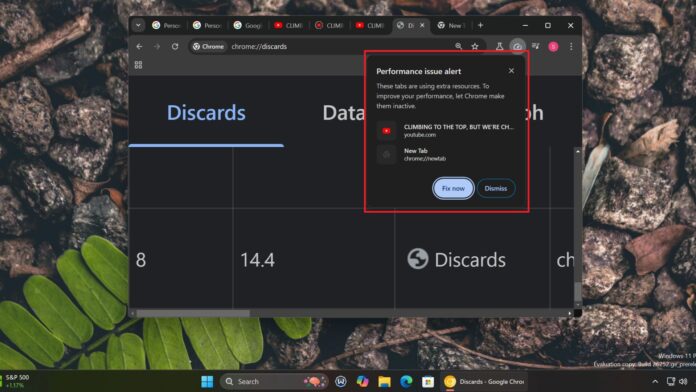Go back using the back arrow
Image resolution: width=696 pixels, height=392 pixels.
(139, 46)
